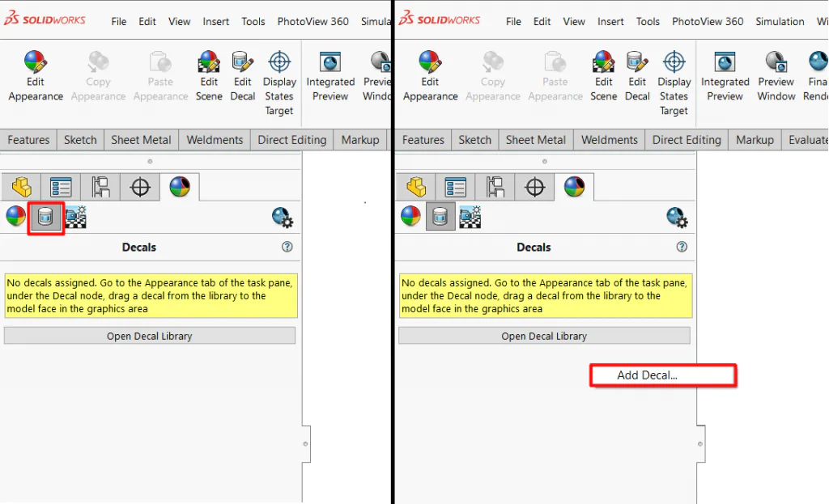Select the Sketch tab in left screenshot
The width and height of the screenshot is (829, 504).
(x=80, y=140)
